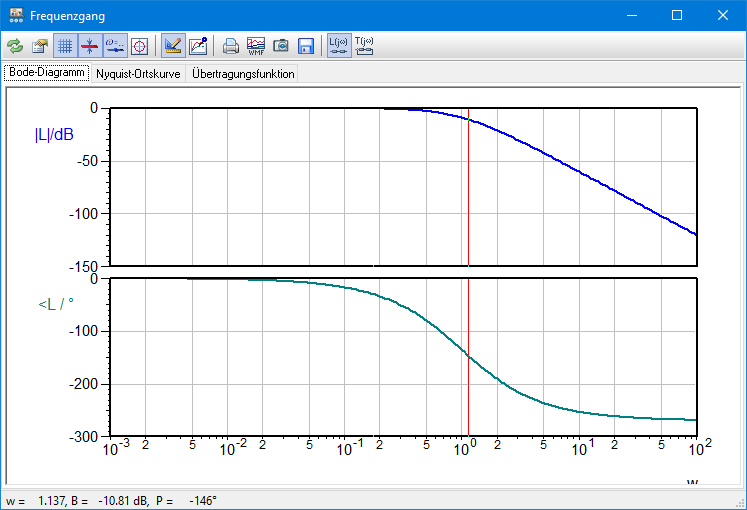747x510 pixels.
Task: Click the red crosshair target icon
Action: pyautogui.click(x=140, y=46)
